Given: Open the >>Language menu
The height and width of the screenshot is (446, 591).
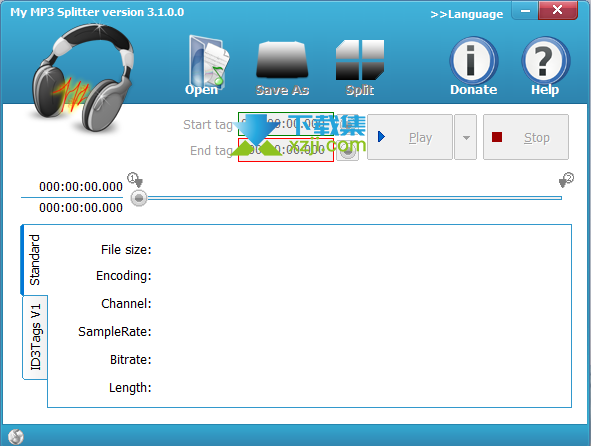Looking at the screenshot, I should point(467,14).
